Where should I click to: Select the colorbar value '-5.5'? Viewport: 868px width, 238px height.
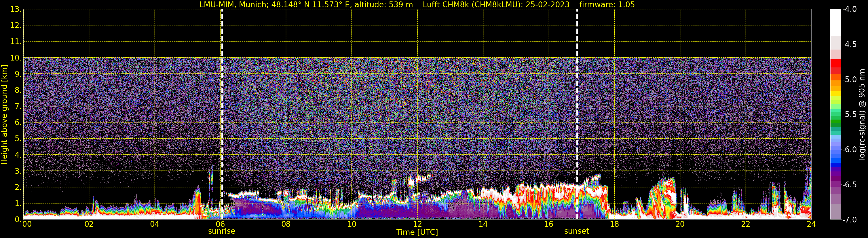(x=849, y=114)
